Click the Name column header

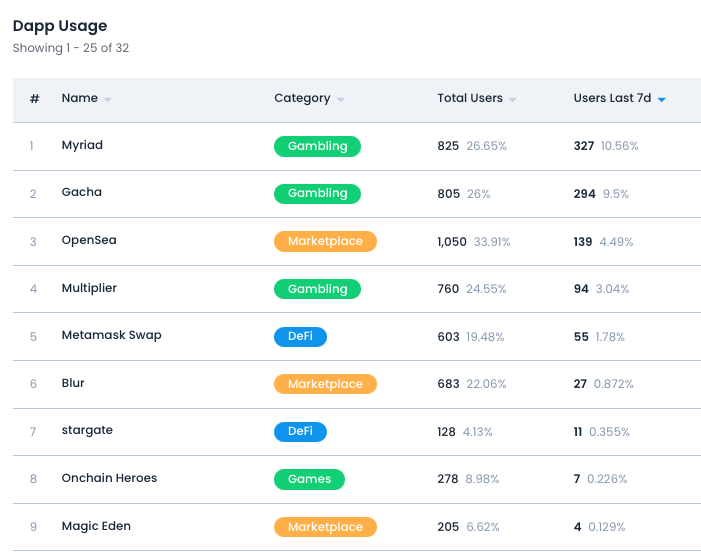pyautogui.click(x=80, y=98)
